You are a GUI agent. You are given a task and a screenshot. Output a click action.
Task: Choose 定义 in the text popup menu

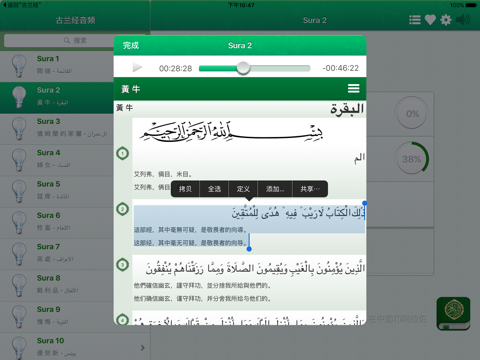pos(243,189)
